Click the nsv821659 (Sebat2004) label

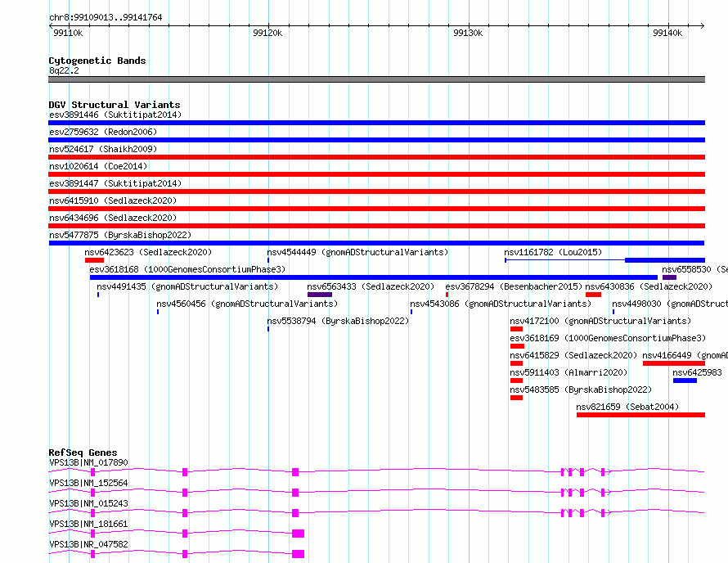click(627, 407)
